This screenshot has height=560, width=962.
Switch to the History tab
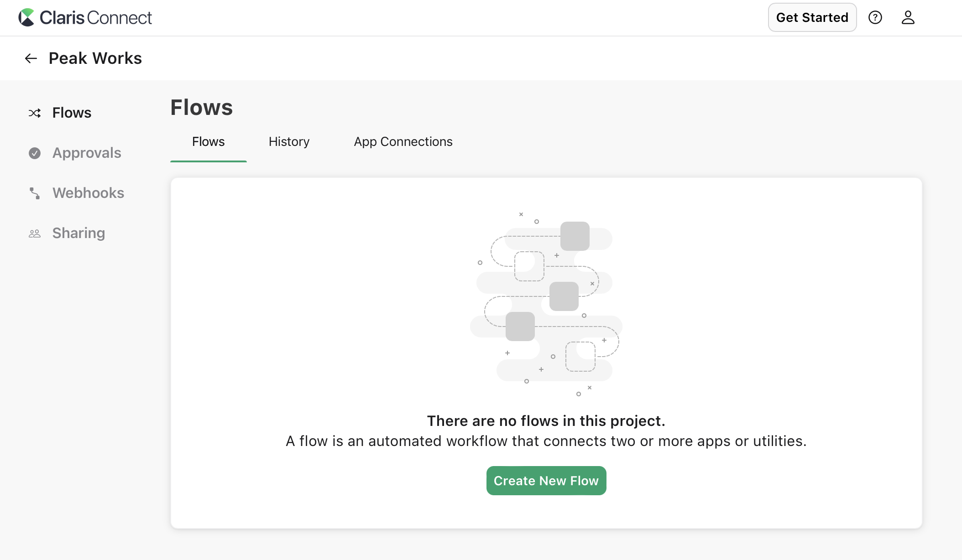[288, 142]
